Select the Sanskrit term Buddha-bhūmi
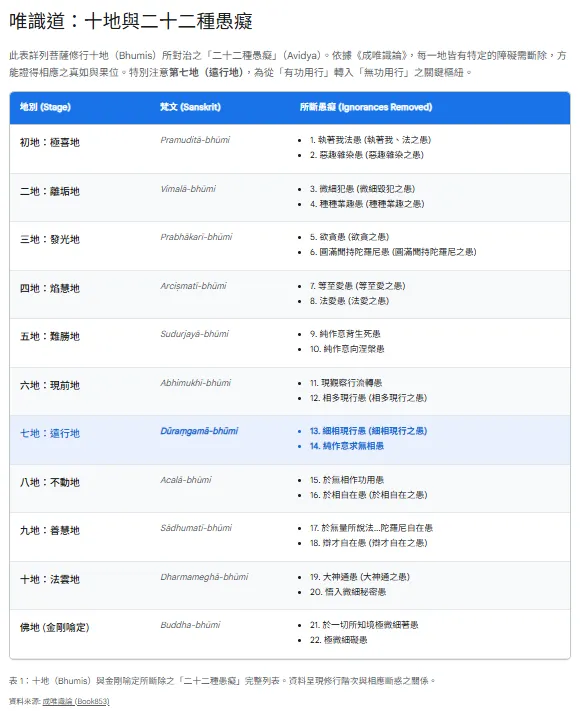 190,625
